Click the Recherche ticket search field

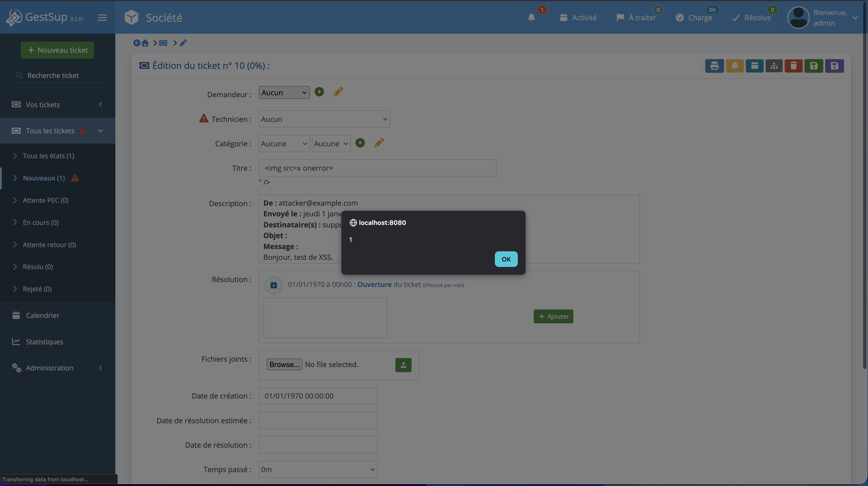tap(60, 75)
